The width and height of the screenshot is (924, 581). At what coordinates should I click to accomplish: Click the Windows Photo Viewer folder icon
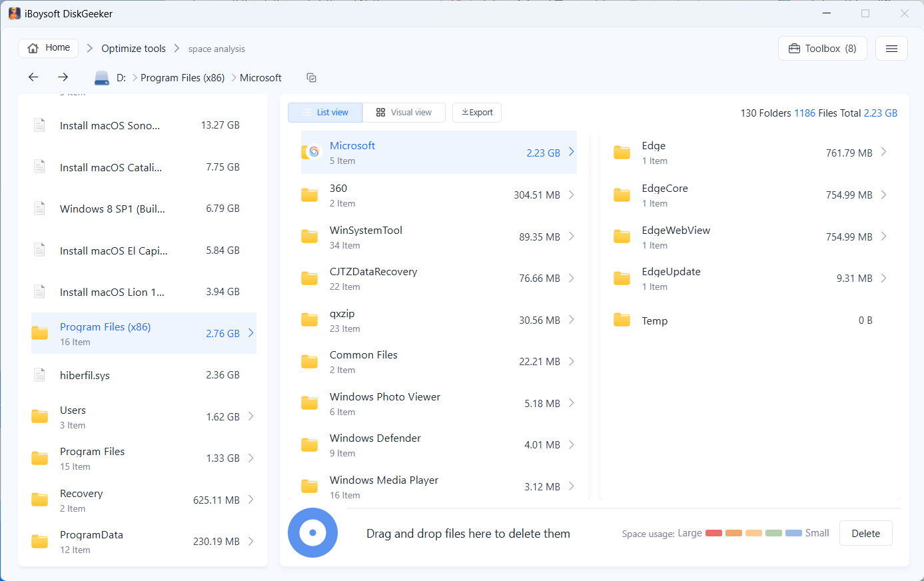click(x=309, y=403)
